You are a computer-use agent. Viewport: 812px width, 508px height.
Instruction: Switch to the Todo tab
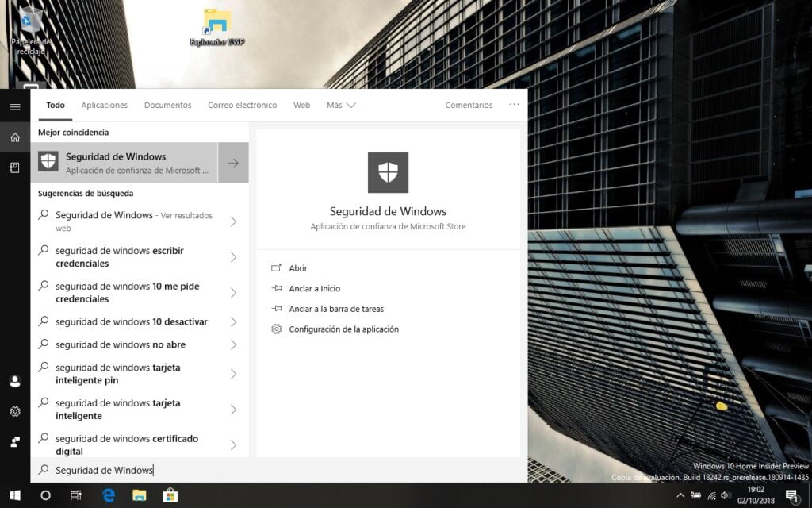pos(56,106)
